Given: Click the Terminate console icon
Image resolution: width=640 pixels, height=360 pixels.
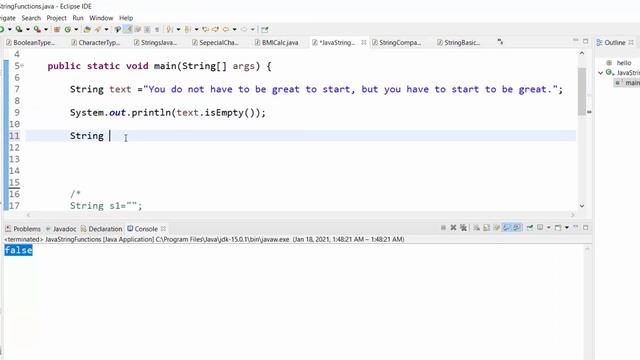Looking at the screenshot, I should click(x=443, y=228).
